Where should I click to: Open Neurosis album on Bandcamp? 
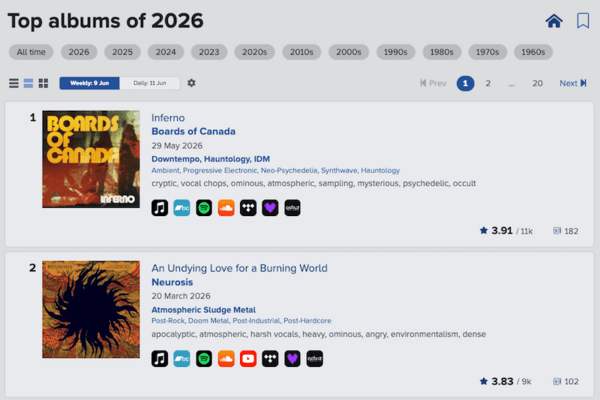tap(182, 359)
